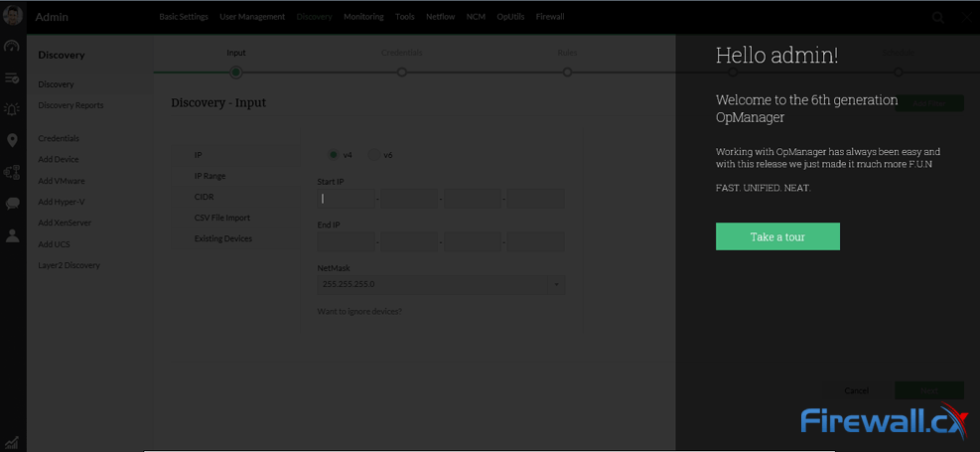
Task: Open Discovery top menu
Action: click(315, 17)
